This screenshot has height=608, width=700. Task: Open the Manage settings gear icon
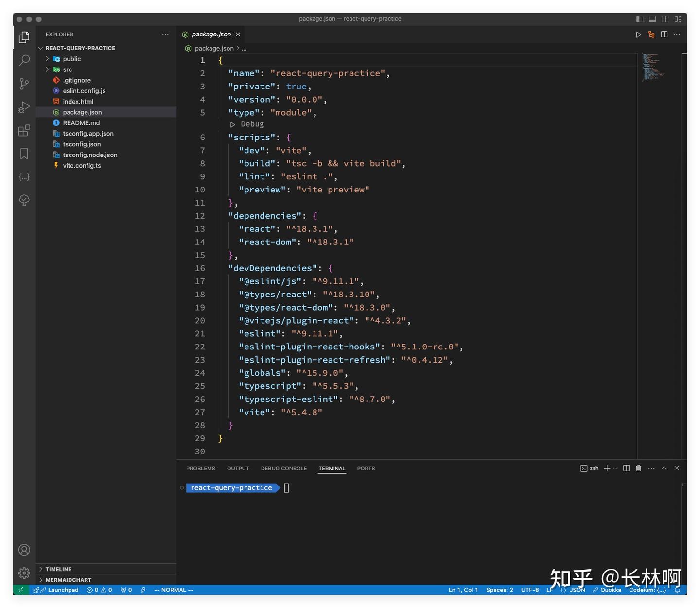click(x=24, y=573)
